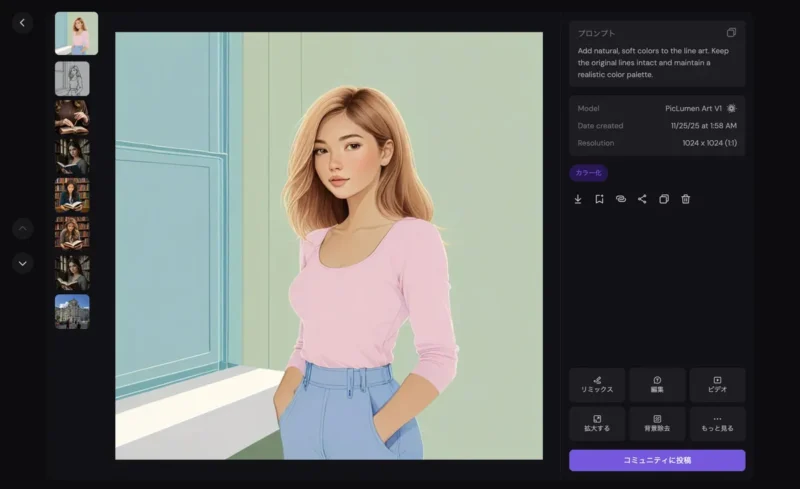Share the colored artwork
The height and width of the screenshot is (489, 800).
pyautogui.click(x=642, y=199)
